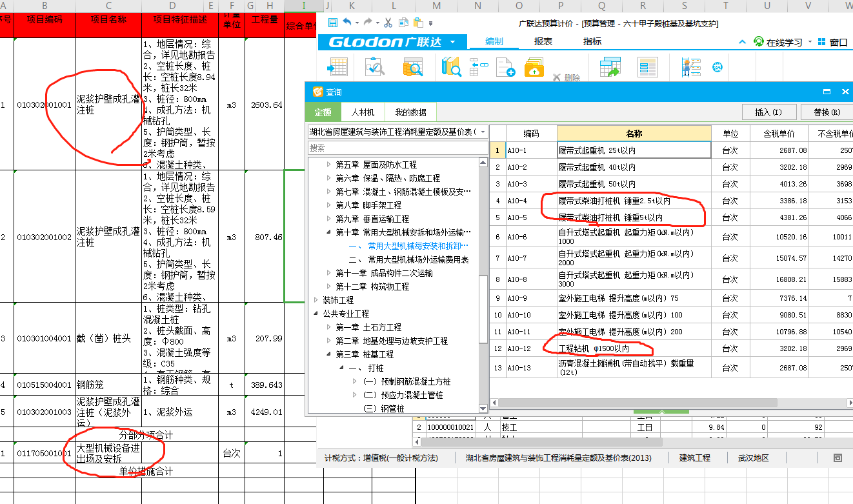Click the self-check magnifier checklist icon
Screen dimensions: 853x504
[374, 66]
